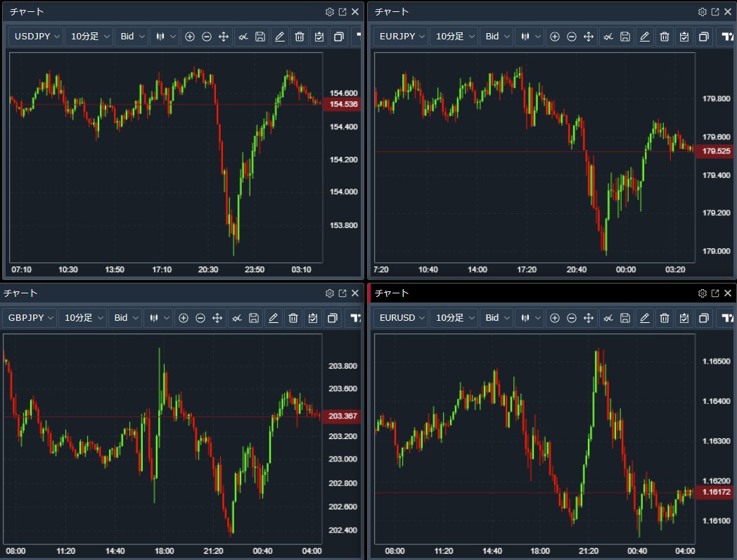Open settings gear of the EURJPY chart panel
This screenshot has height=560, width=737.
pos(703,12)
